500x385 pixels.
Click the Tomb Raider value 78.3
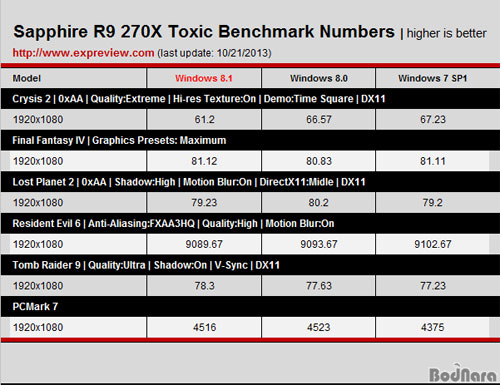[204, 286]
